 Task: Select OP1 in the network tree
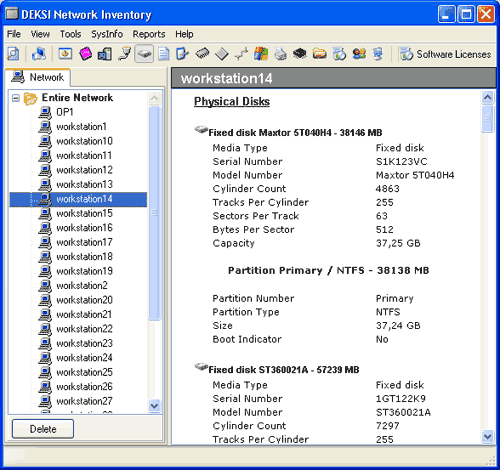click(65, 112)
